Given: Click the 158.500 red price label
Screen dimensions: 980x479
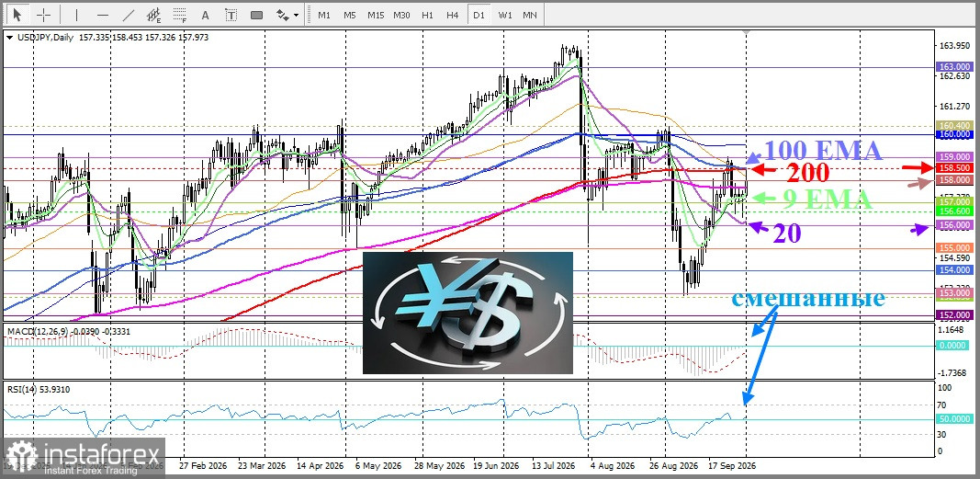Looking at the screenshot, I should tap(954, 168).
